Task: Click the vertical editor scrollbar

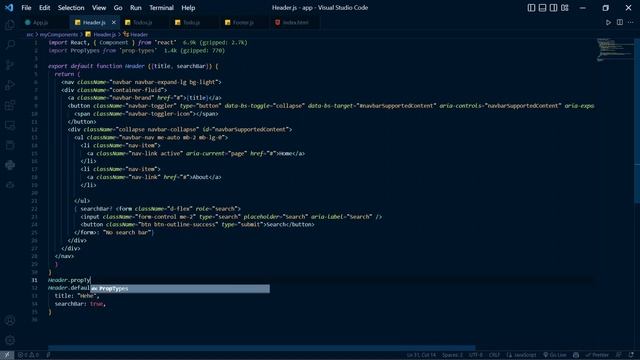Action: (x=637, y=120)
